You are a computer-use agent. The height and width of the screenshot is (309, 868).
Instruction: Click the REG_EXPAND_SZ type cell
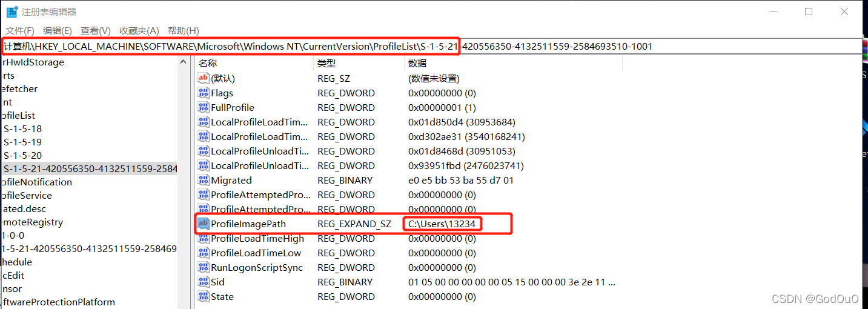(354, 224)
